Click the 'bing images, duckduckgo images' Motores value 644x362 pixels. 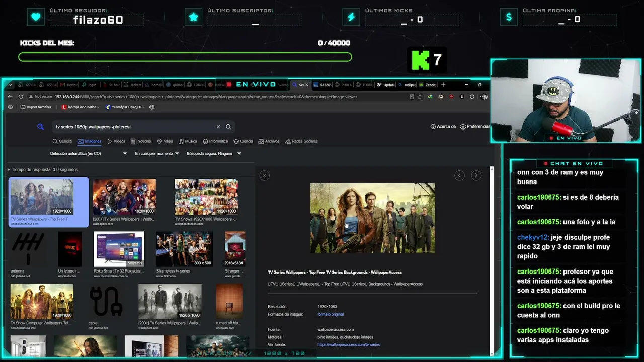pyautogui.click(x=345, y=337)
